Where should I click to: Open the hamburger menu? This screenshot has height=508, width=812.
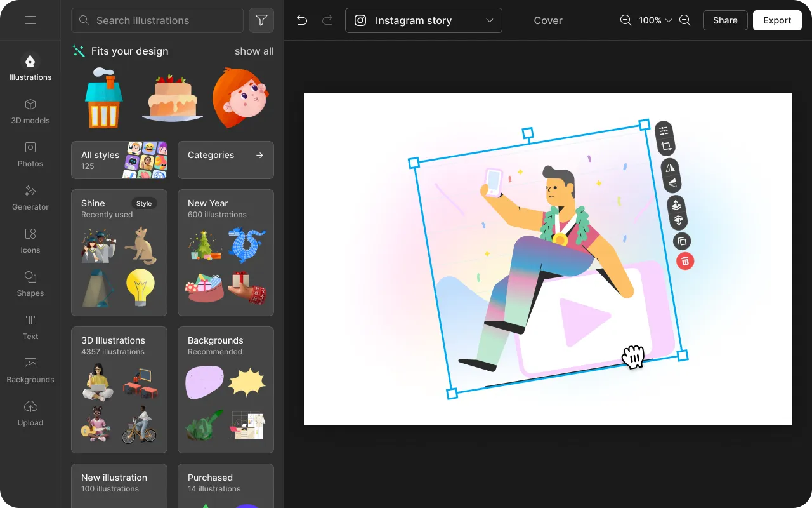[30, 20]
